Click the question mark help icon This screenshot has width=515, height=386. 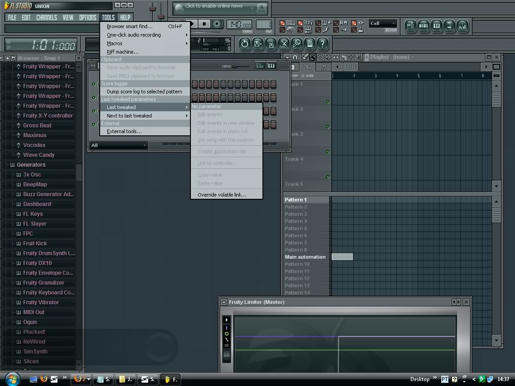coord(322,43)
